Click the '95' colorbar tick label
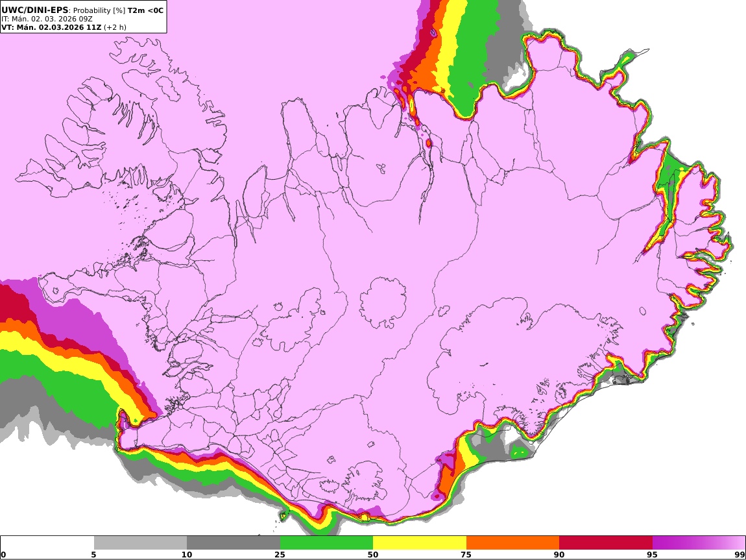This screenshot has height=560, width=746. pos(653,555)
